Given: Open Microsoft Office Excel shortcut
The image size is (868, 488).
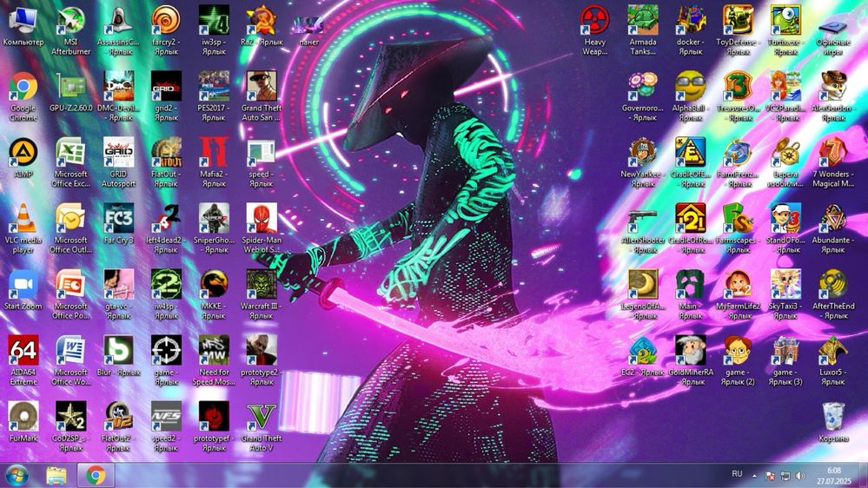Looking at the screenshot, I should 71,153.
